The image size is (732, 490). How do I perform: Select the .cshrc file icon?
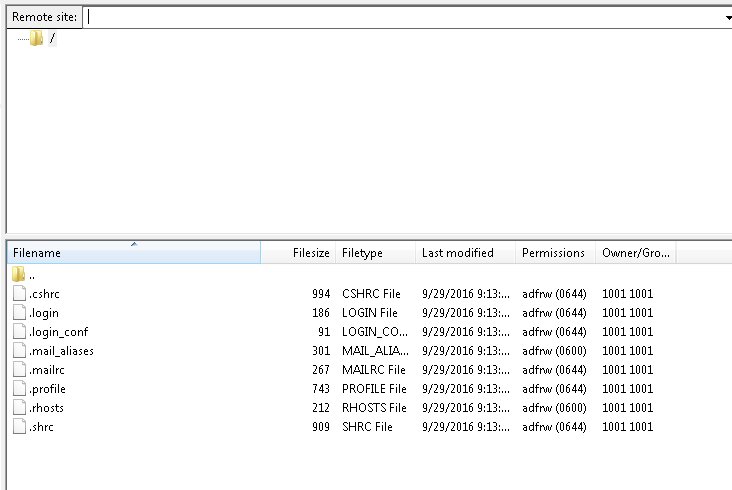click(x=19, y=294)
